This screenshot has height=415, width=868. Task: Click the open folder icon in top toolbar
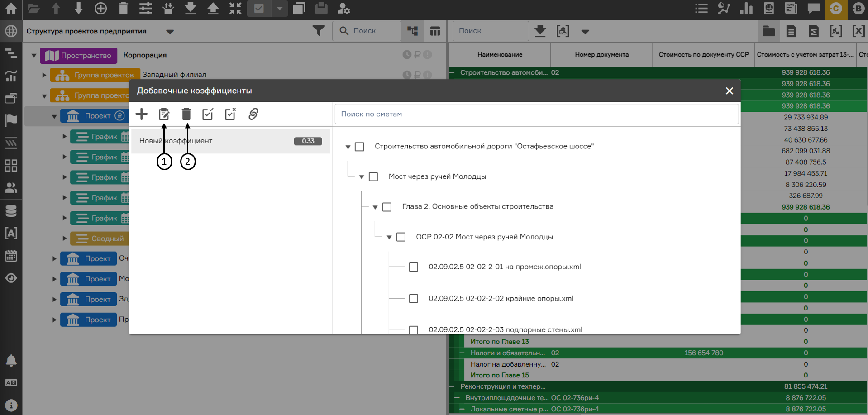pos(33,9)
